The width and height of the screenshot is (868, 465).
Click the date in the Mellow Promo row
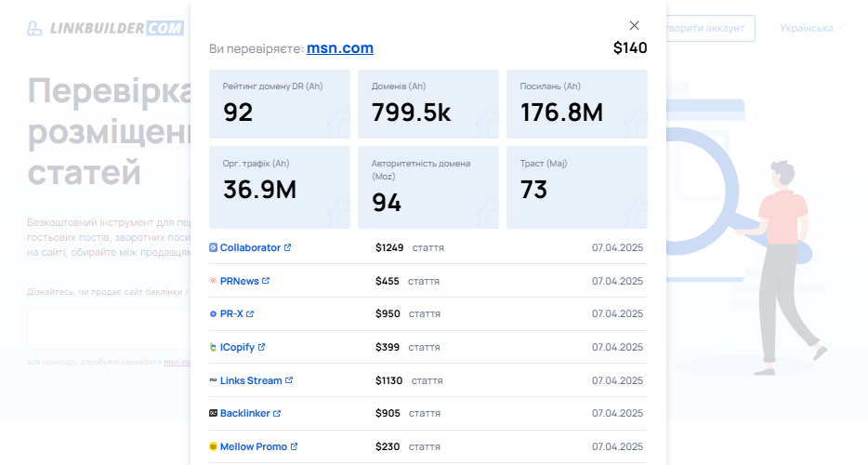[x=617, y=446]
